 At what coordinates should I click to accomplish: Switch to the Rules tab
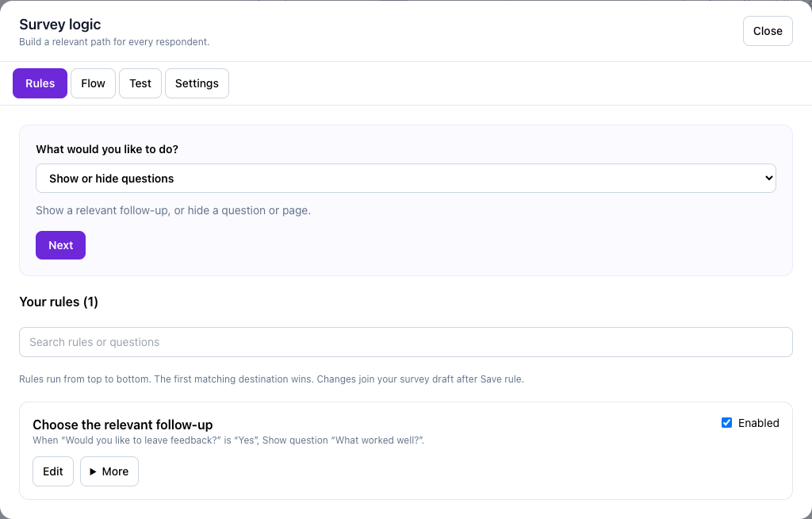(x=40, y=83)
